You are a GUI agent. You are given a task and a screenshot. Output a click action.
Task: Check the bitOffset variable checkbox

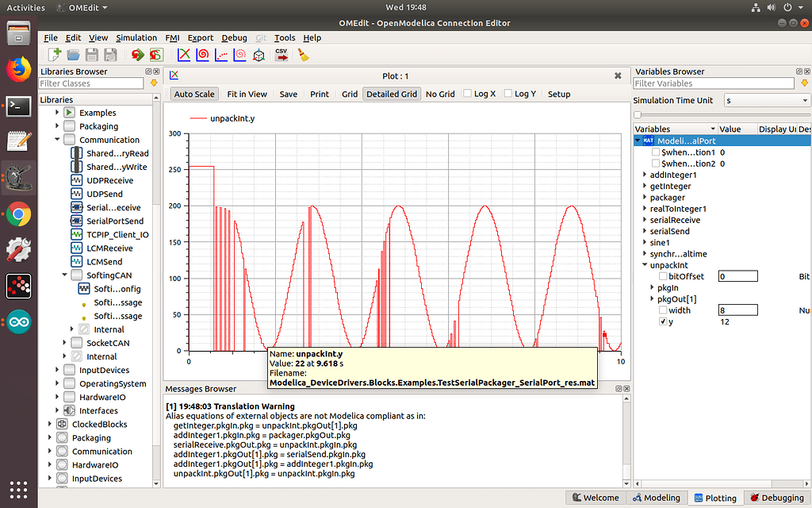pos(664,276)
